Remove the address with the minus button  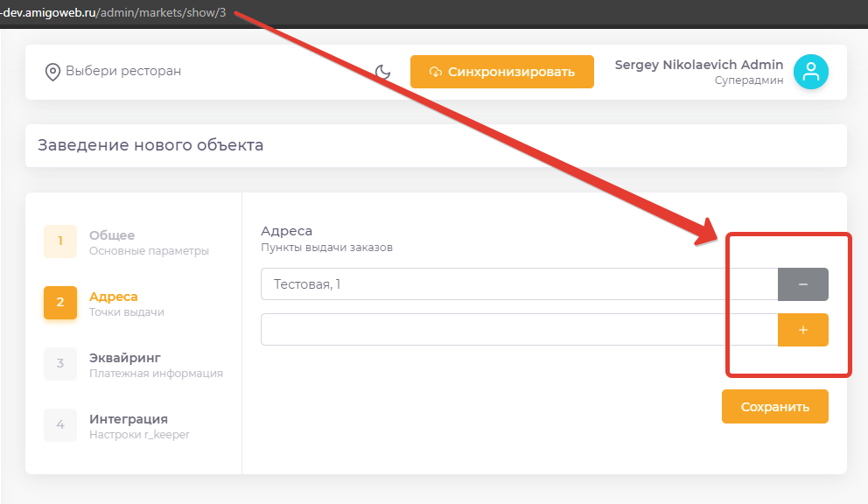(802, 284)
